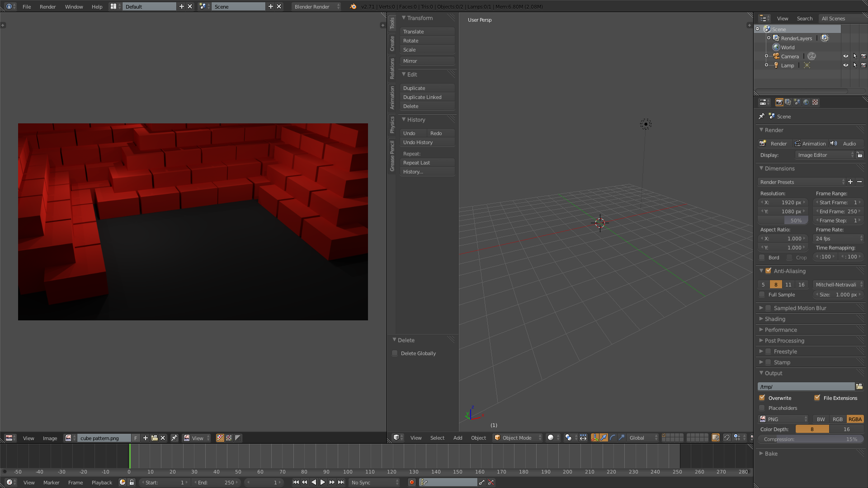Select the World properties globe icon
The height and width of the screenshot is (488, 868).
pos(806,102)
